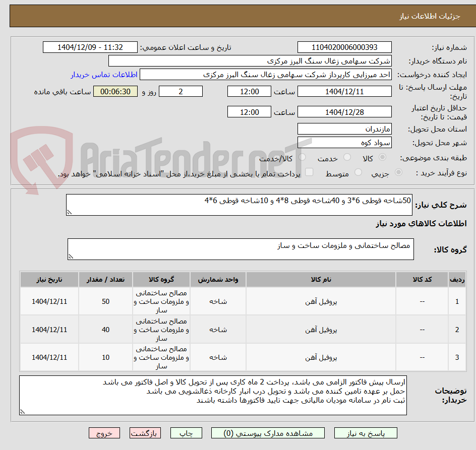
Task: Open buyer contact info link اطلاعات تماس خریدار
Action: point(104,75)
